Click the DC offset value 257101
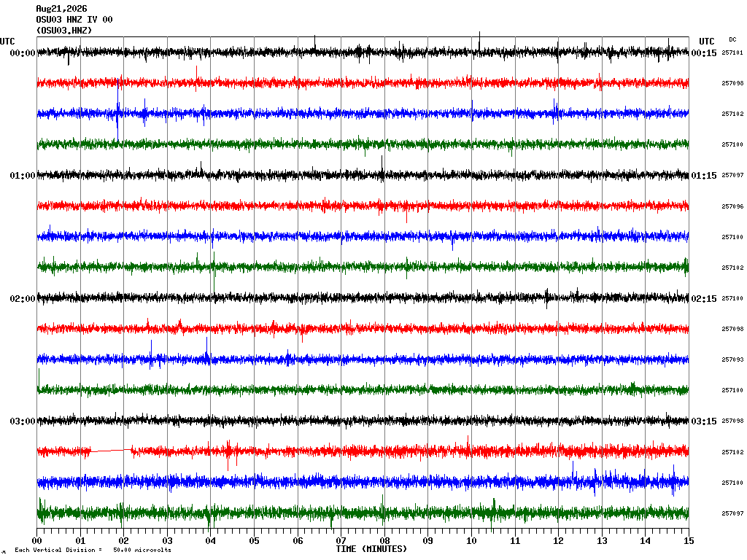The image size is (747, 560). (732, 52)
